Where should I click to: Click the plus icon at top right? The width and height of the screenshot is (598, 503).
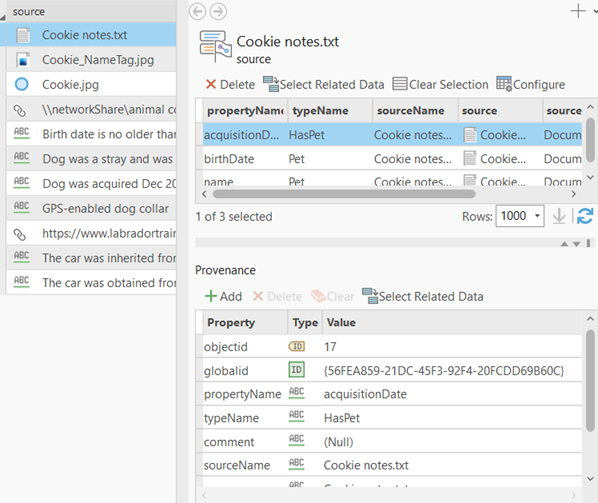(x=578, y=11)
